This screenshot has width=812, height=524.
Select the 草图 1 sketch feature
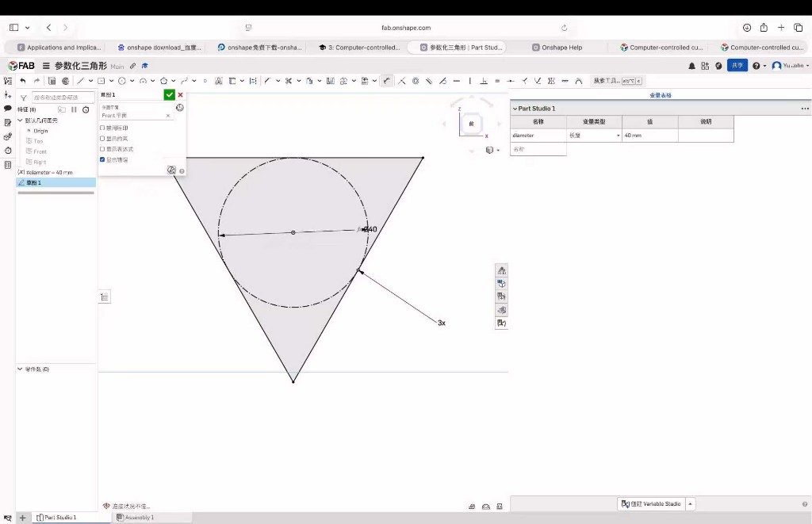pyautogui.click(x=56, y=182)
